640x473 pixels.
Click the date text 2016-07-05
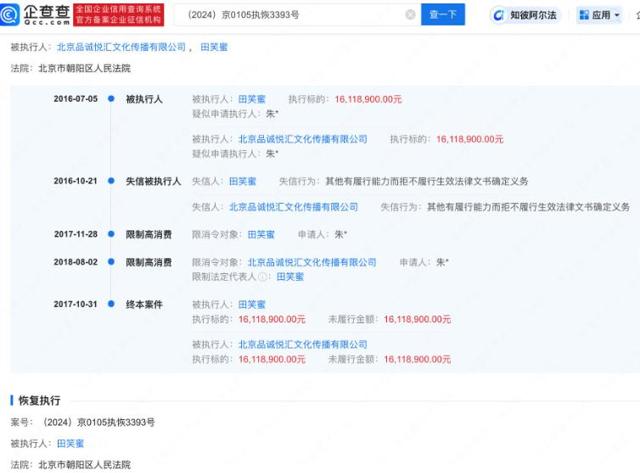tap(76, 99)
